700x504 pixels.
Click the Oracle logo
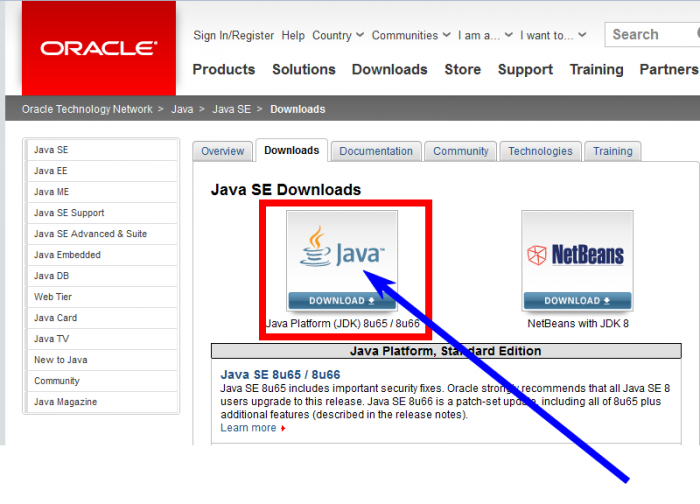pos(99,48)
